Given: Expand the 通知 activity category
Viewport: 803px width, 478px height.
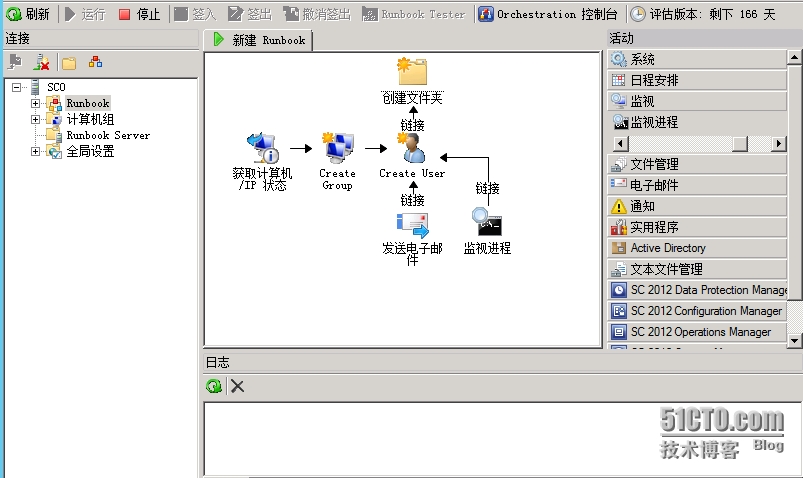Looking at the screenshot, I should [697, 206].
